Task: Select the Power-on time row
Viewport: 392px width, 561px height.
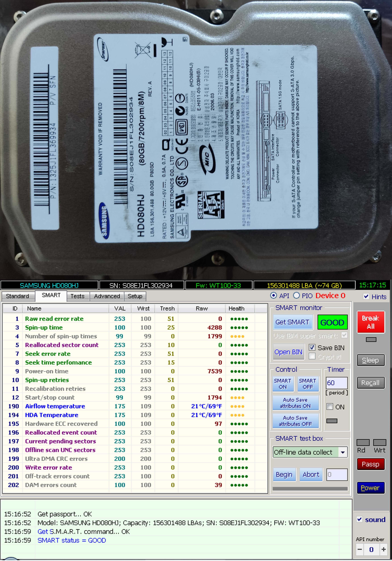Action: click(135, 371)
